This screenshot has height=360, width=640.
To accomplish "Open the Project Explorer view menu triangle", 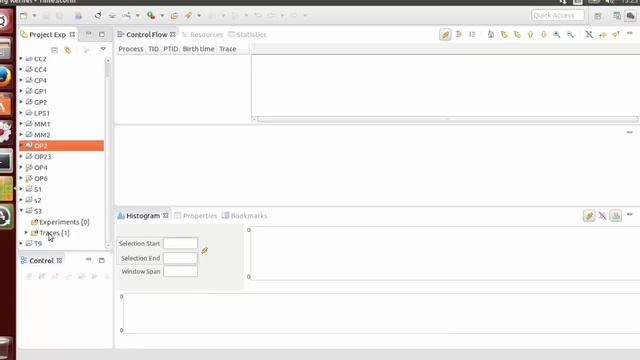I will 103,49.
